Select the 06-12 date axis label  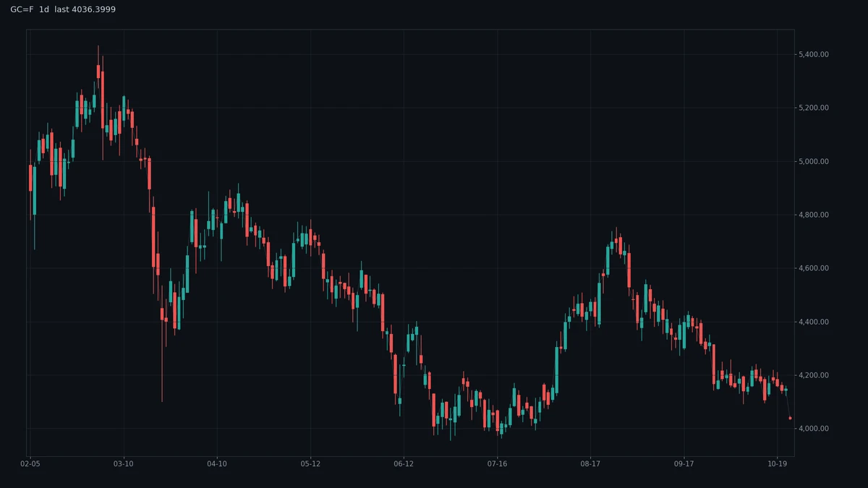[x=404, y=463]
